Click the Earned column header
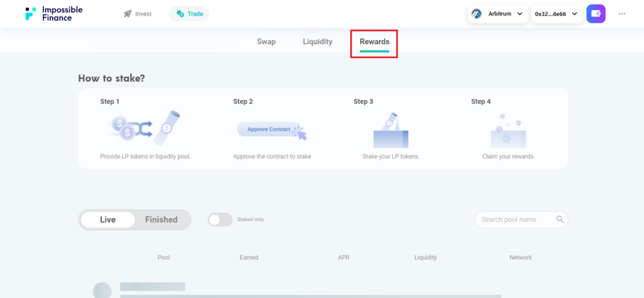Viewport: 644px width, 298px height. [249, 257]
